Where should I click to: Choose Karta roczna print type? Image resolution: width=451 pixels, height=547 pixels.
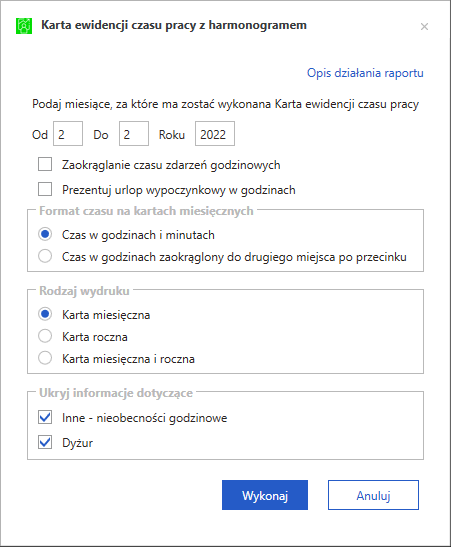click(x=45, y=336)
